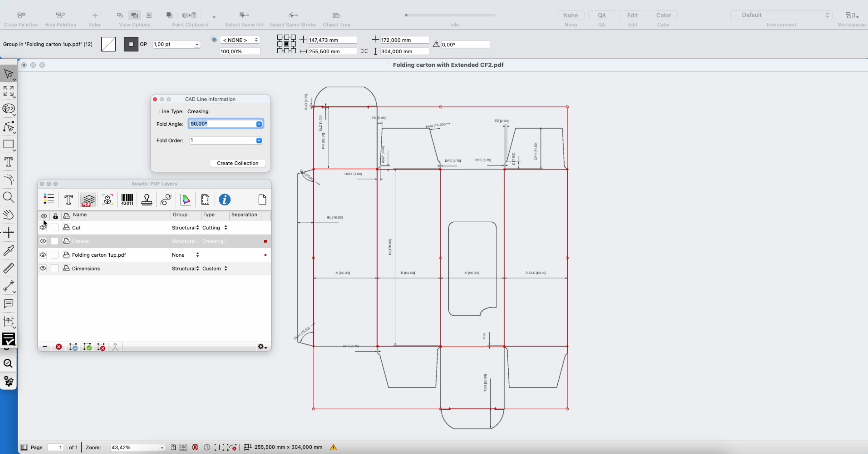Image resolution: width=868 pixels, height=454 pixels.
Task: Select the Zoom magnifier tool
Action: tap(8, 198)
